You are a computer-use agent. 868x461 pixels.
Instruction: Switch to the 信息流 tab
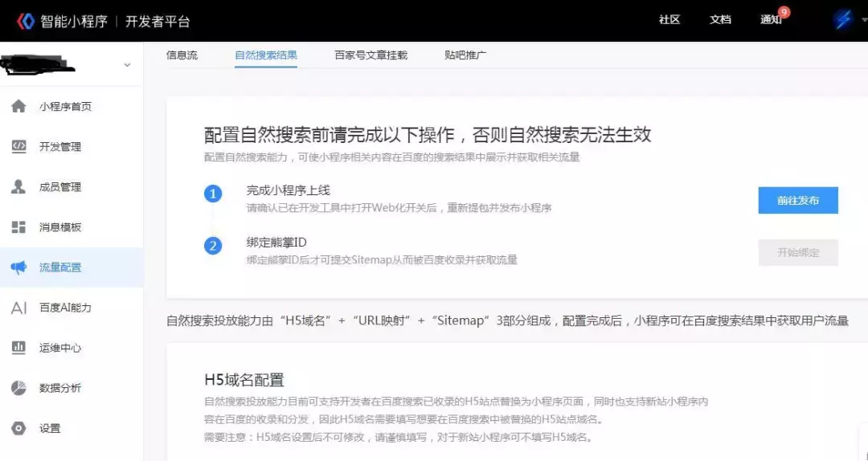click(182, 55)
